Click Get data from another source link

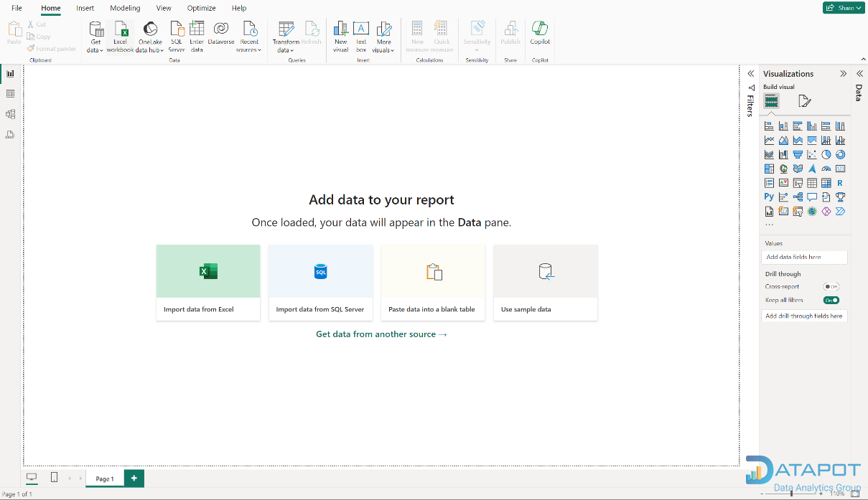click(x=381, y=334)
